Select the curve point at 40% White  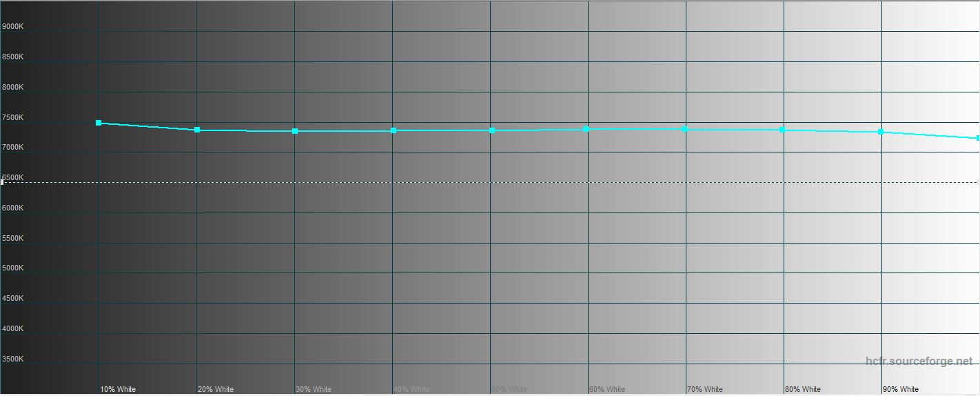(x=394, y=130)
